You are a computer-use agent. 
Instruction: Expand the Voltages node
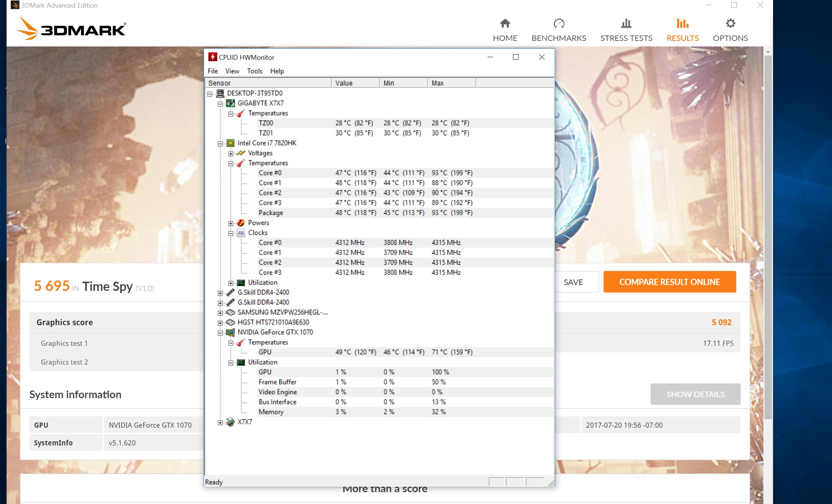pyautogui.click(x=230, y=153)
